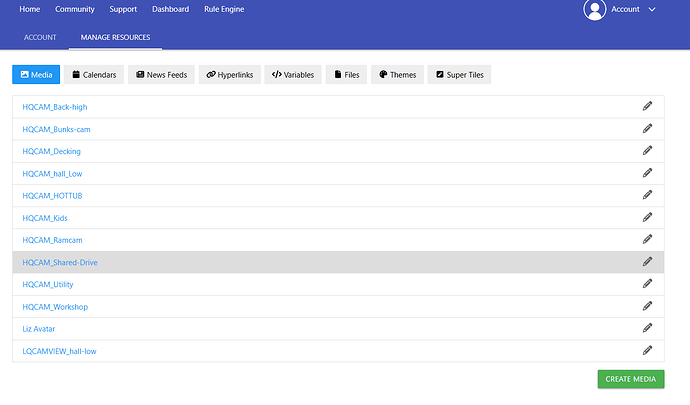Click the CREATE MEDIA button

click(631, 379)
